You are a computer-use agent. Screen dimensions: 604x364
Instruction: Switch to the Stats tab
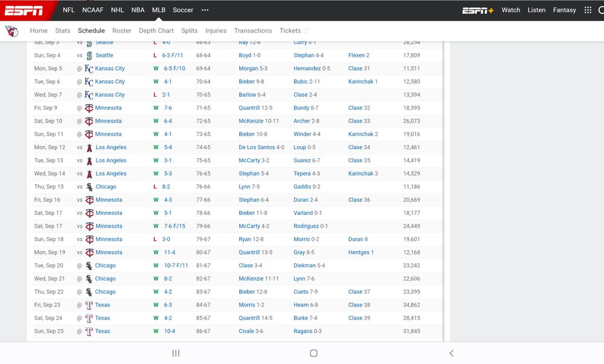(63, 31)
